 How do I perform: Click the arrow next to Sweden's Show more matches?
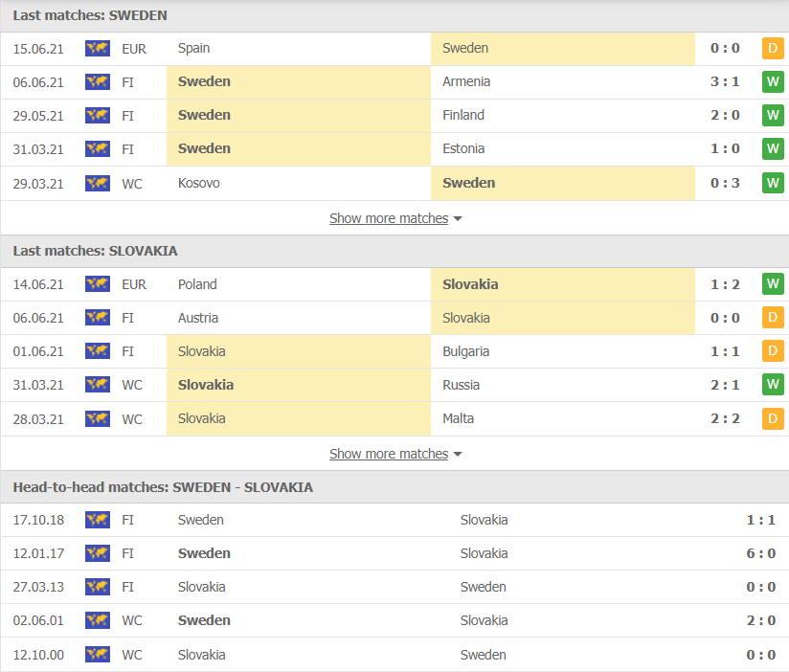(x=458, y=219)
